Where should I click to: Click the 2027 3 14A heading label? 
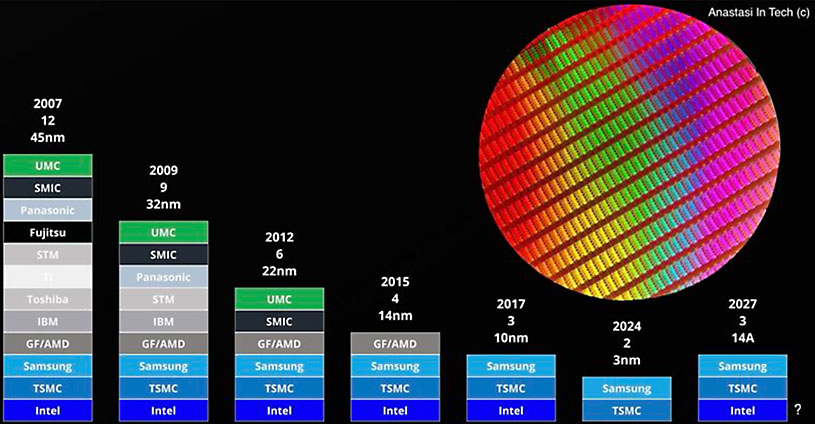coord(742,320)
